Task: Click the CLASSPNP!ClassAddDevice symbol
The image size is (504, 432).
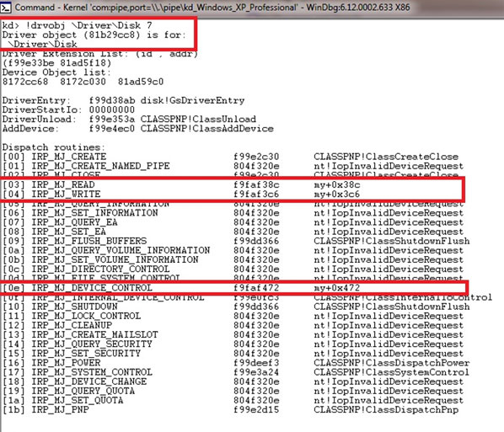Action: 206,129
